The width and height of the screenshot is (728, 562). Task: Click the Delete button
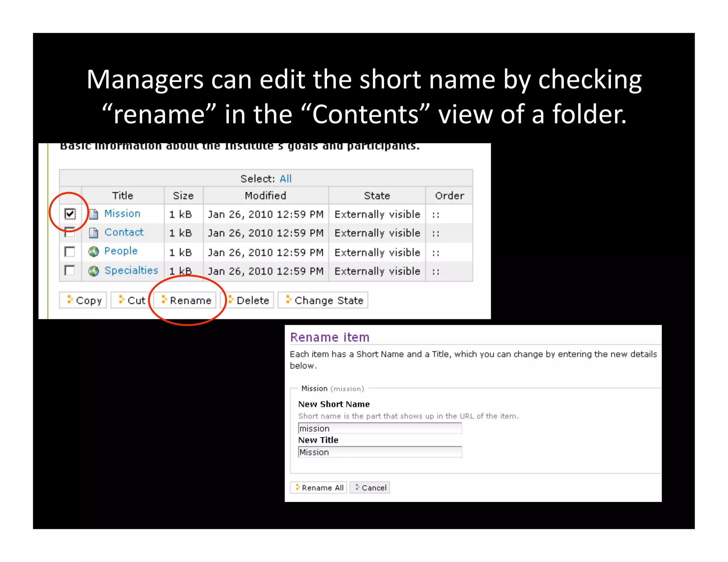(x=248, y=300)
